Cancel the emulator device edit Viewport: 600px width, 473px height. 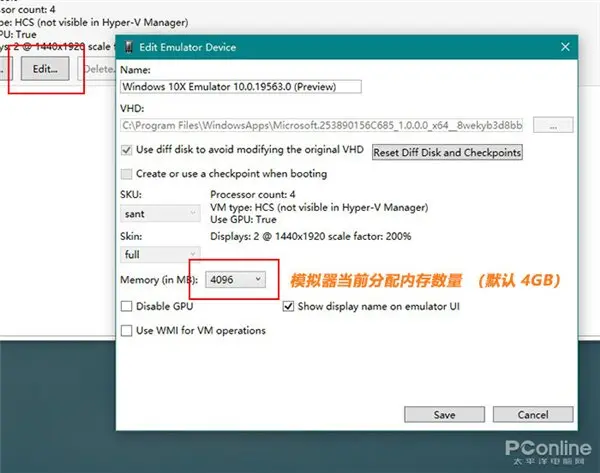tap(533, 414)
